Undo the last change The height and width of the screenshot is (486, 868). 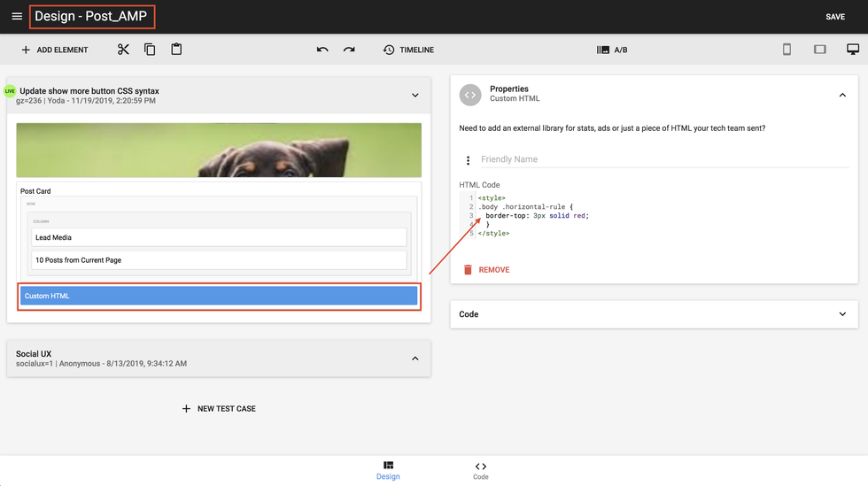point(322,50)
